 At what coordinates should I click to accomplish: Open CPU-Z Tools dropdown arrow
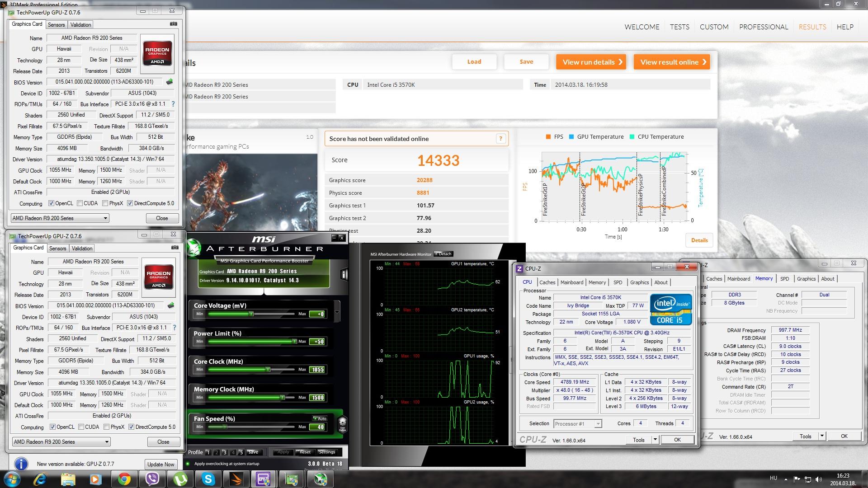tap(655, 440)
